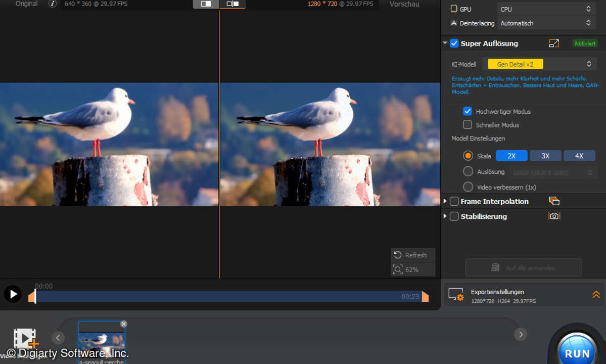Expand the Frame Interpolation section
Screen dimensions: 606x364
(x=445, y=201)
